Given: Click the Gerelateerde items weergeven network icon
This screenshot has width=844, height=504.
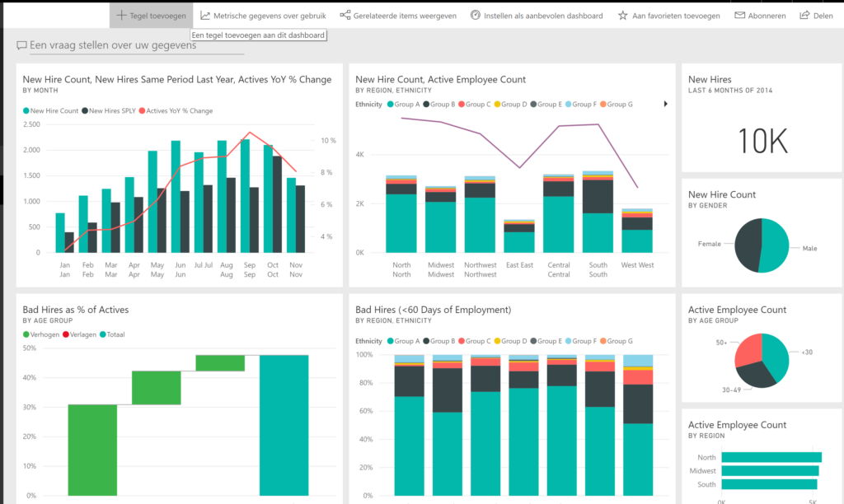Looking at the screenshot, I should coord(345,15).
